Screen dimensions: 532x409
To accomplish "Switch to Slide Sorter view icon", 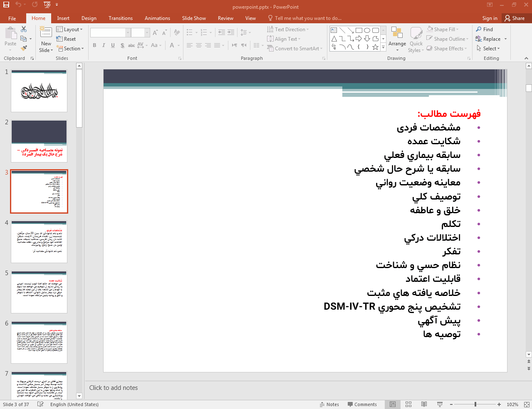I will pos(408,404).
